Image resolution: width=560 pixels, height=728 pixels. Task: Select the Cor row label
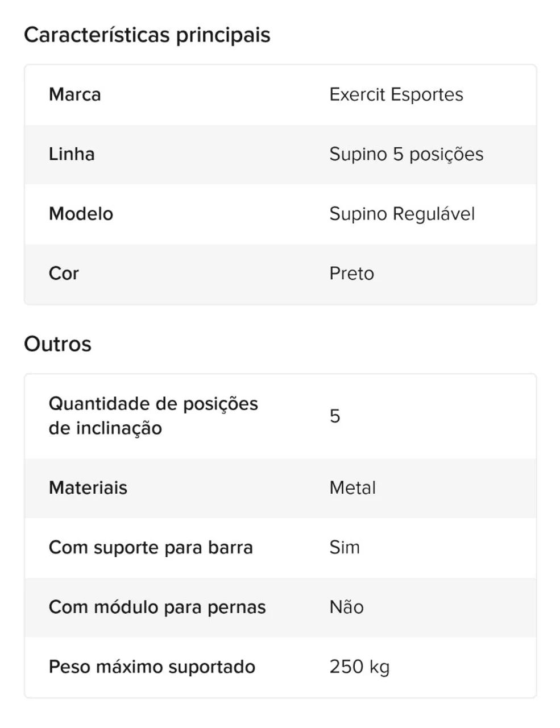pyautogui.click(x=64, y=274)
